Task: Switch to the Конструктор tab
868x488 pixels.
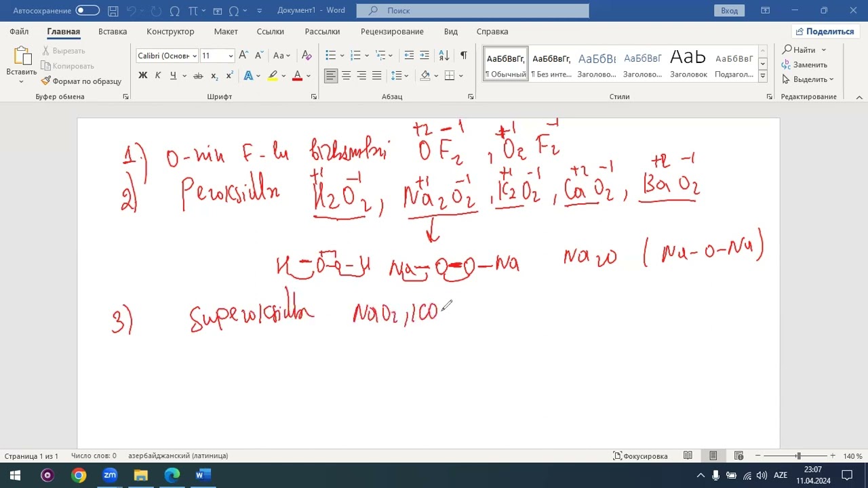Action: (x=170, y=32)
